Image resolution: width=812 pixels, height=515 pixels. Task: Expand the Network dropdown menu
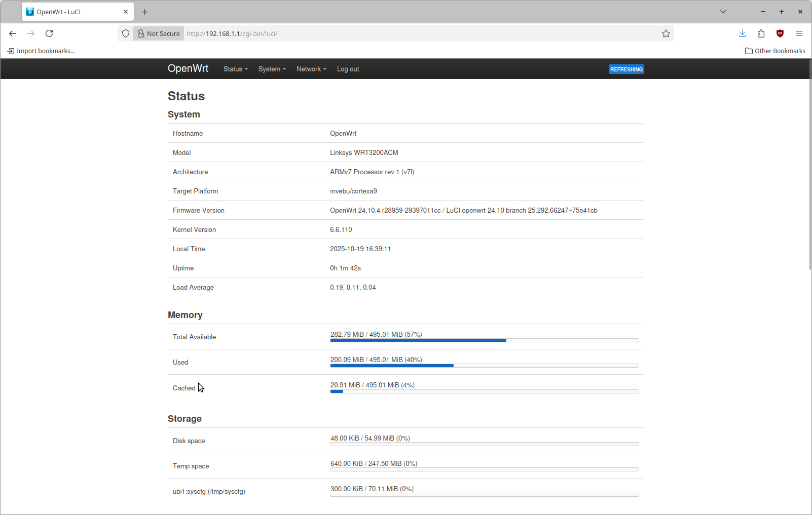coord(311,69)
